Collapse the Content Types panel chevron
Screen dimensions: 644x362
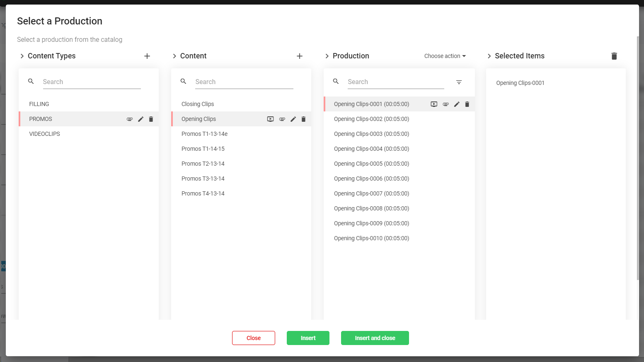(x=22, y=56)
